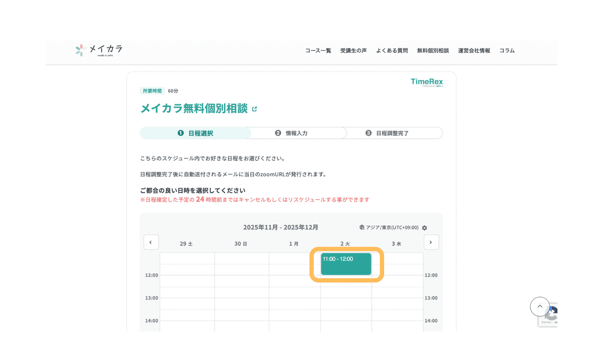602x364 pixels.
Task: Open 受講生の声 navigation item
Action: tap(353, 50)
